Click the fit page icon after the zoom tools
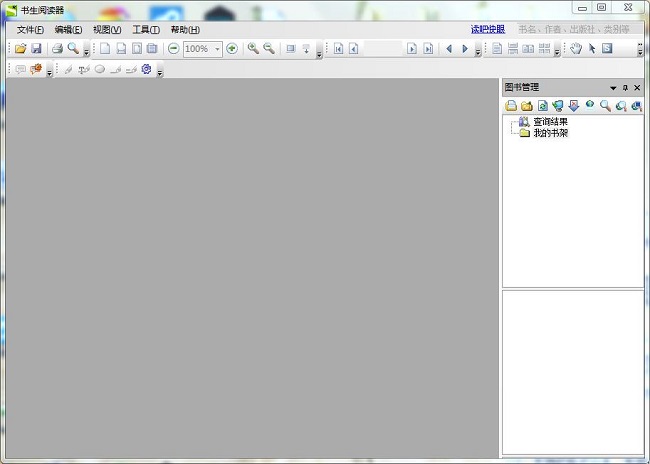The image size is (650, 464). (291, 49)
